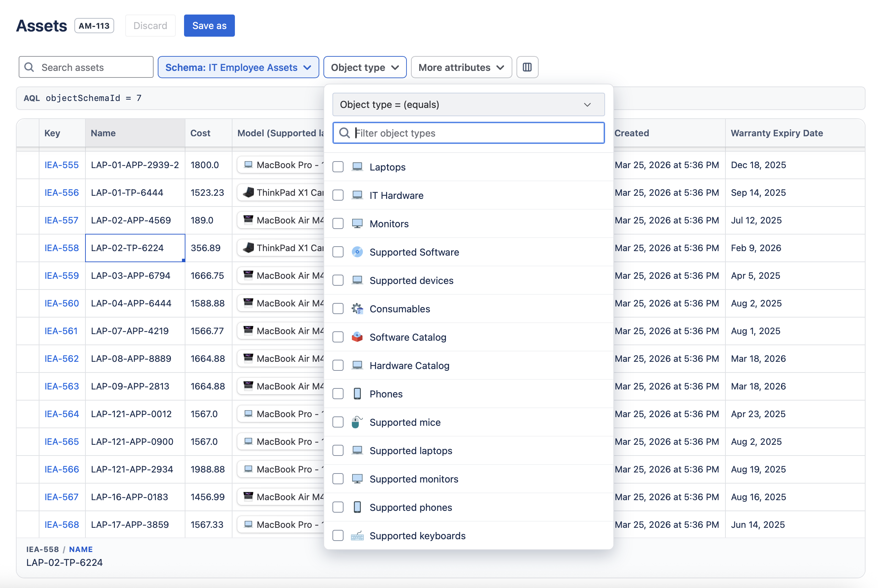Click the MacBook Pro icon in row IEA-568
878x588 pixels.
[x=248, y=524]
